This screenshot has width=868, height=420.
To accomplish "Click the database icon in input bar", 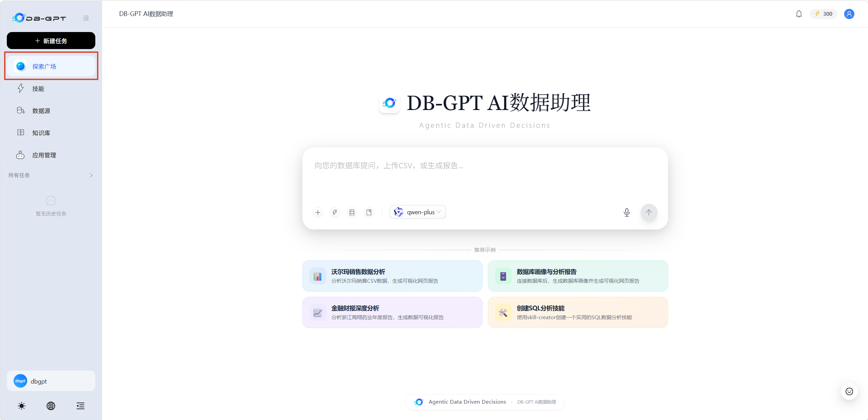I will (x=352, y=212).
